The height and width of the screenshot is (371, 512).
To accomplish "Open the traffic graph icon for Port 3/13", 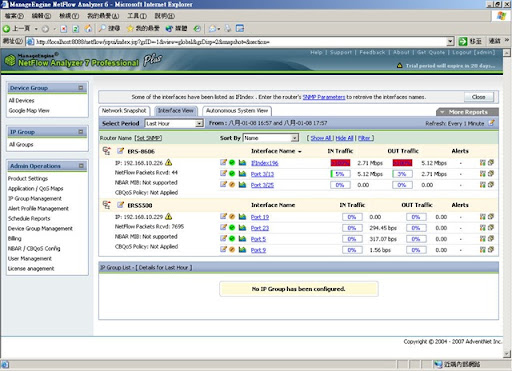I will [x=242, y=173].
